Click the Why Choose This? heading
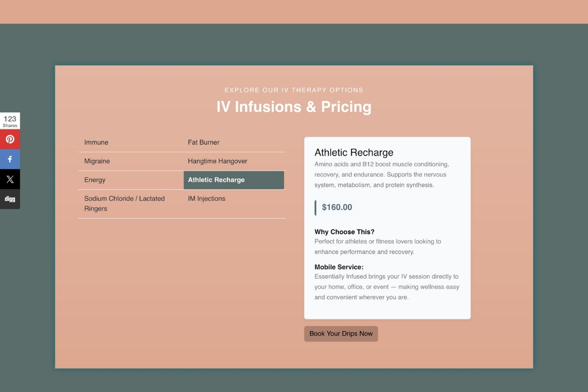Screen dimensions: 588x392 click(x=344, y=232)
